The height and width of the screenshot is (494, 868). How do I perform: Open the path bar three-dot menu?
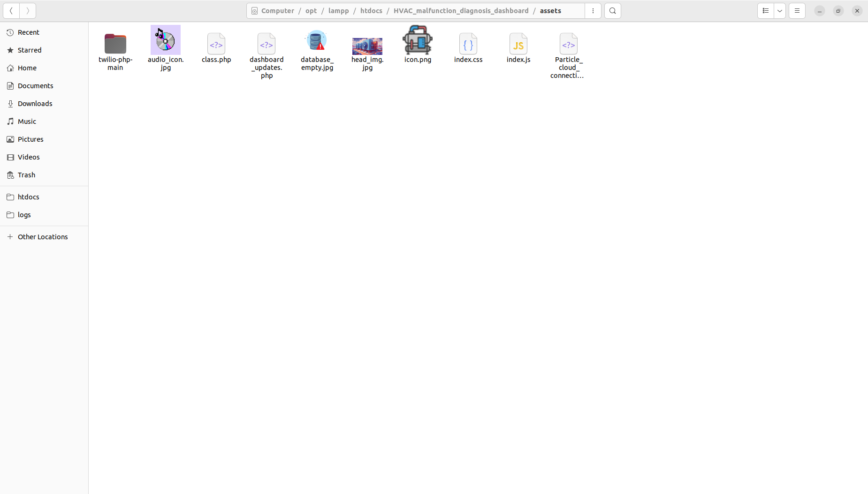click(x=593, y=11)
